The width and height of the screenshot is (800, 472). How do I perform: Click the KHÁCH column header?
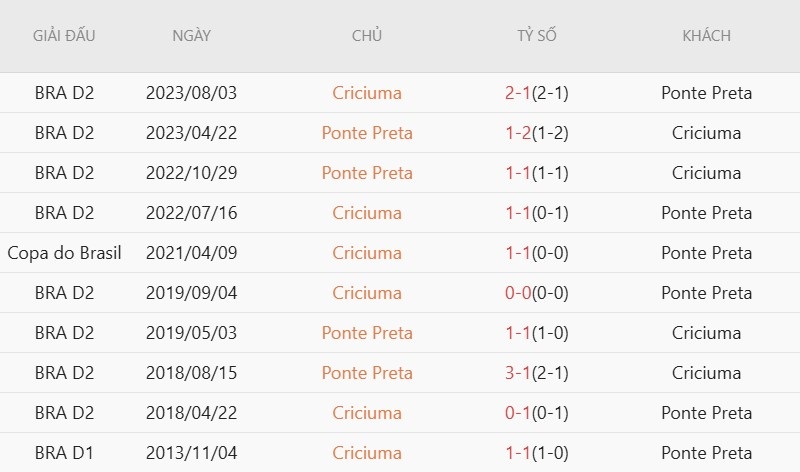click(x=707, y=36)
